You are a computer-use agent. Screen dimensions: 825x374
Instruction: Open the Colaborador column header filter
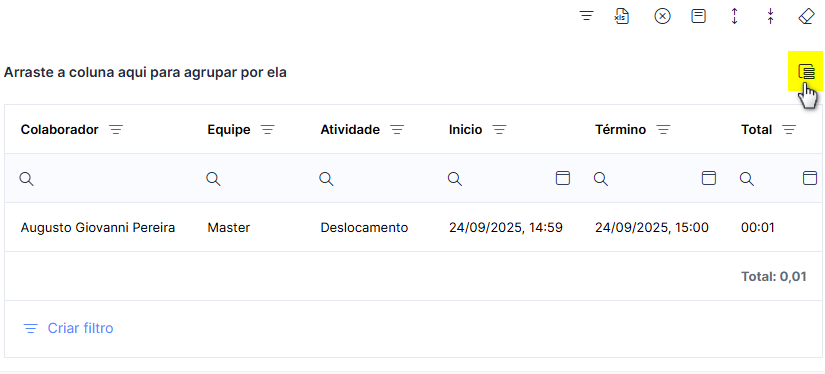pyautogui.click(x=116, y=130)
